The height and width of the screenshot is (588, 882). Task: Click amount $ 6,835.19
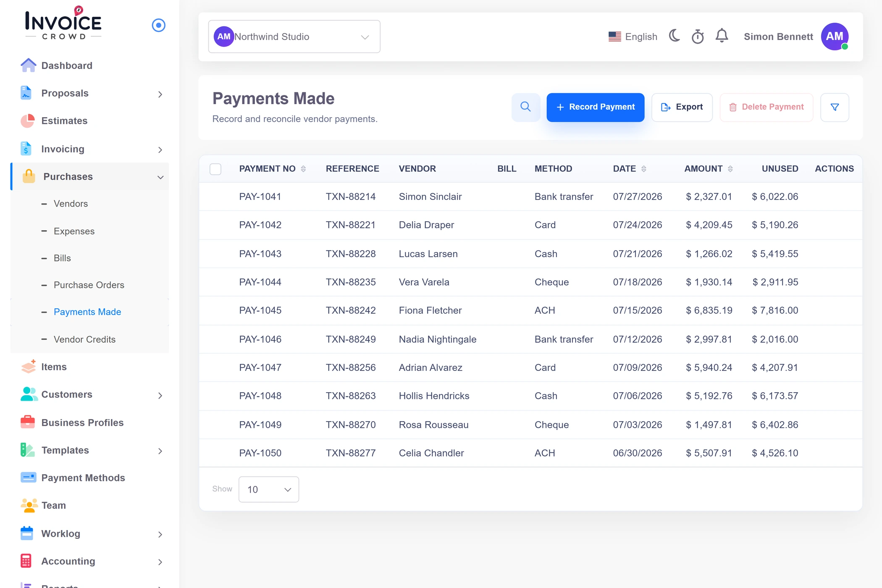click(709, 310)
